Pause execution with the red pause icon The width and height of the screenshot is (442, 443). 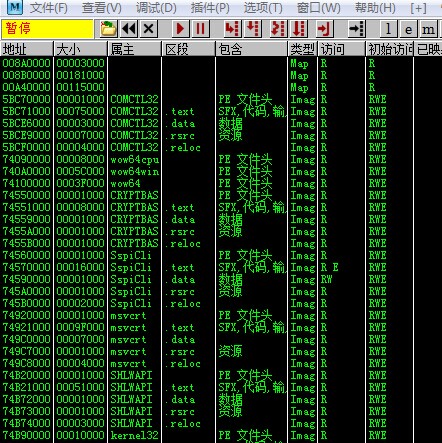(201, 29)
